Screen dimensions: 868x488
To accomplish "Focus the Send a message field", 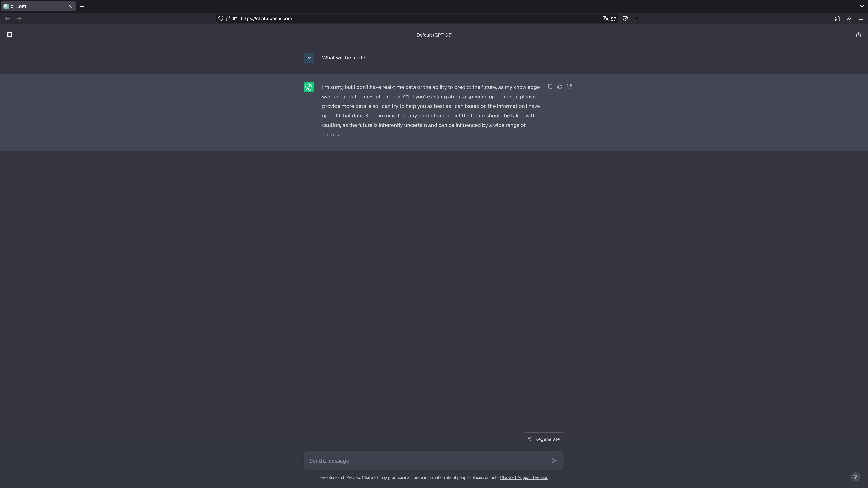I will pos(426,461).
